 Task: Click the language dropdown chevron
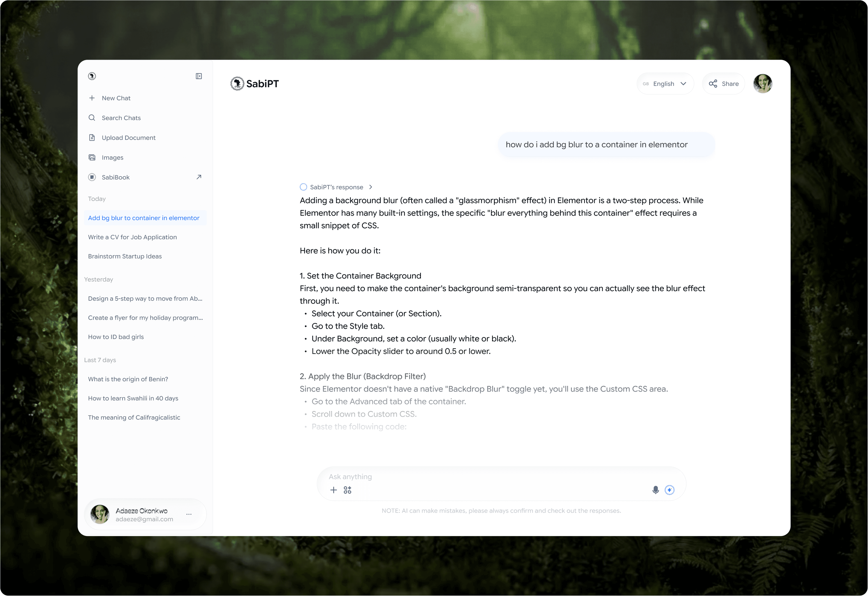click(x=684, y=84)
